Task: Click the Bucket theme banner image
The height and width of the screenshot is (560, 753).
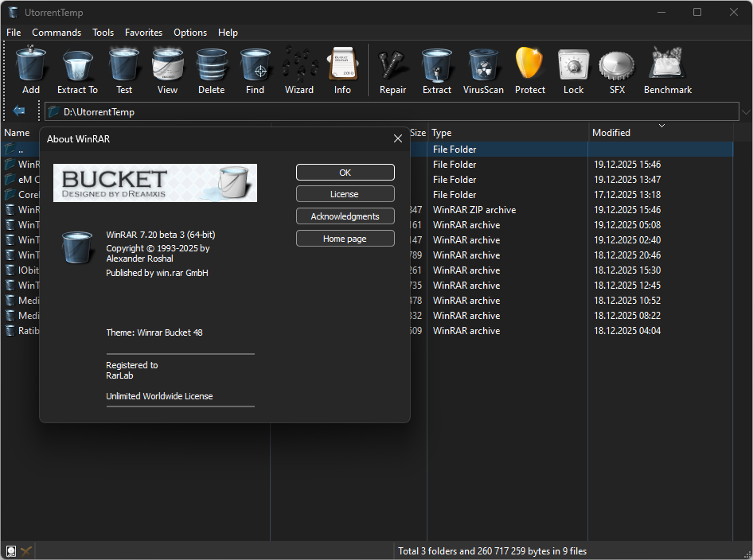Action: (x=155, y=183)
